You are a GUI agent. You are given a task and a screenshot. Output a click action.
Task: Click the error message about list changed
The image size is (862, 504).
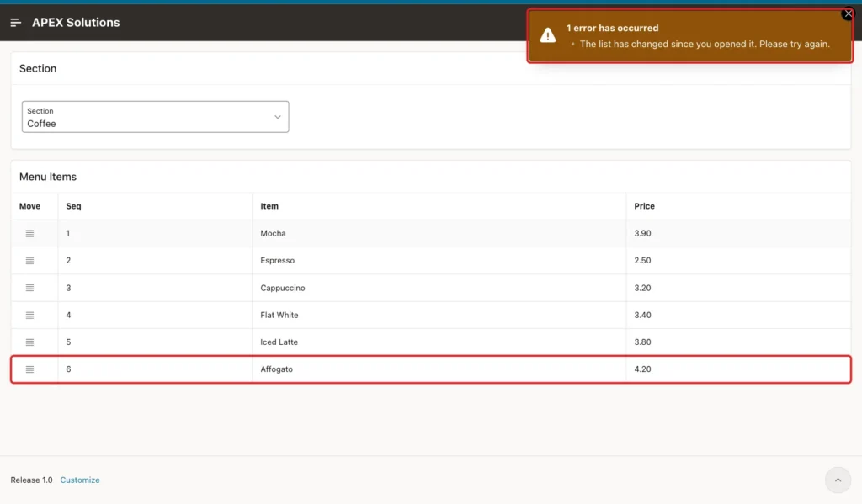tap(705, 44)
